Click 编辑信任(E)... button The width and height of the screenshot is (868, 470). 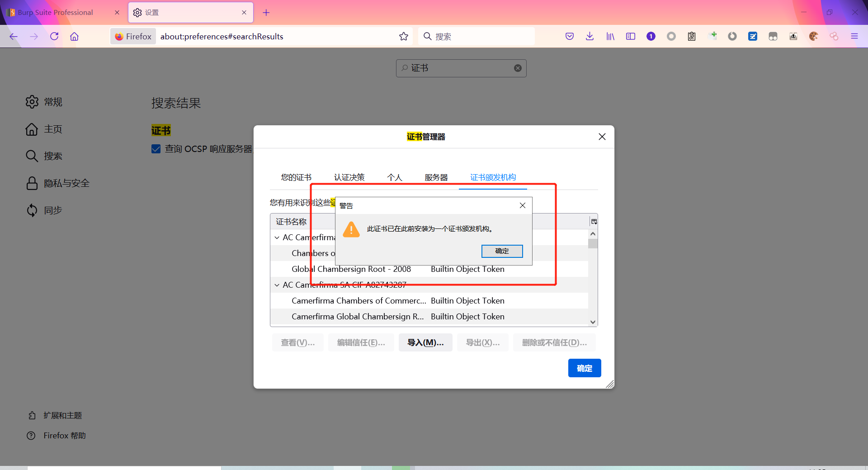[x=361, y=342]
